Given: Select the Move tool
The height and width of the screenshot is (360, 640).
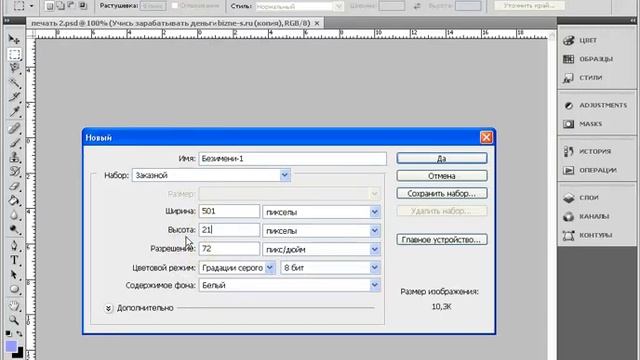Looking at the screenshot, I should (x=14, y=39).
